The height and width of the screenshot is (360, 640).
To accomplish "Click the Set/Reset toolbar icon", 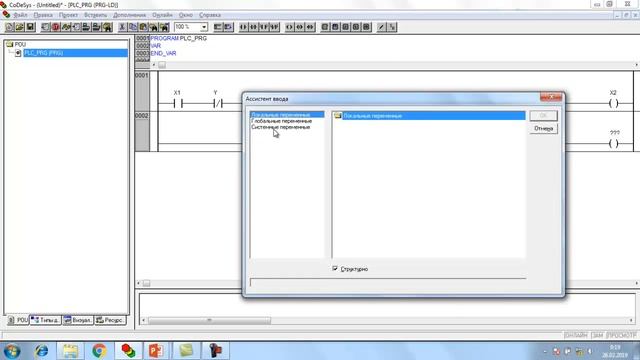I will pos(392,27).
